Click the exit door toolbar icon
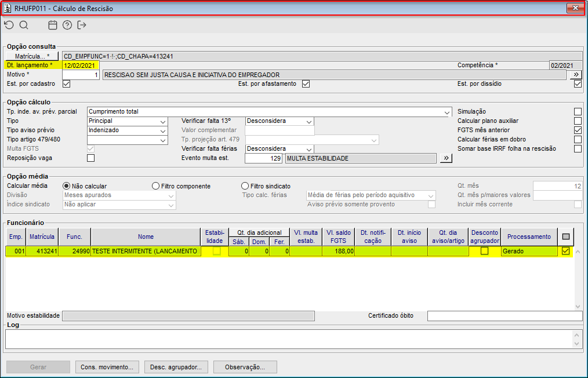588x378 pixels. [81, 25]
